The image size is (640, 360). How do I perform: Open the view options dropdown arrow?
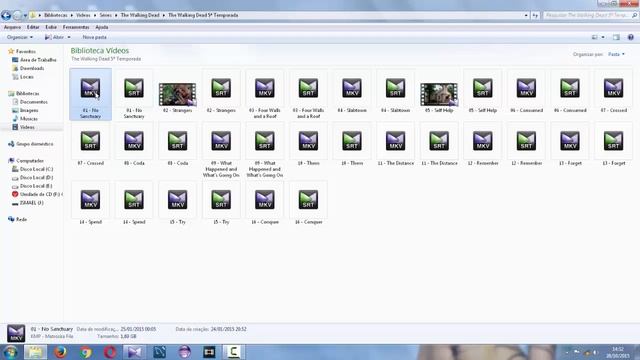point(603,37)
